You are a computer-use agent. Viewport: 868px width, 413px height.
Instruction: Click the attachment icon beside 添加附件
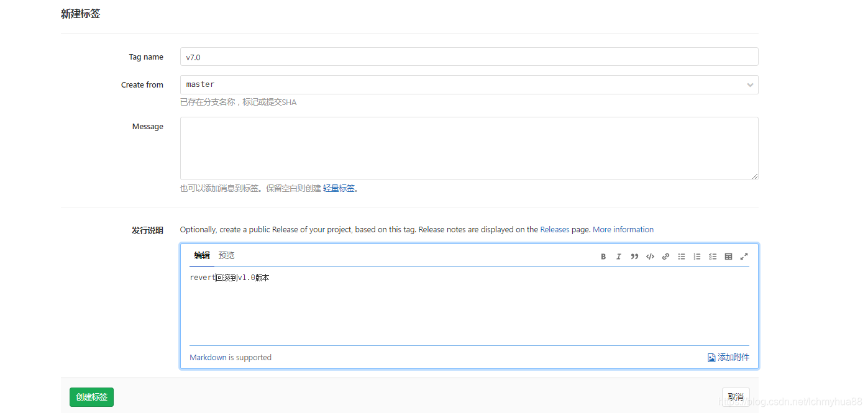point(711,357)
